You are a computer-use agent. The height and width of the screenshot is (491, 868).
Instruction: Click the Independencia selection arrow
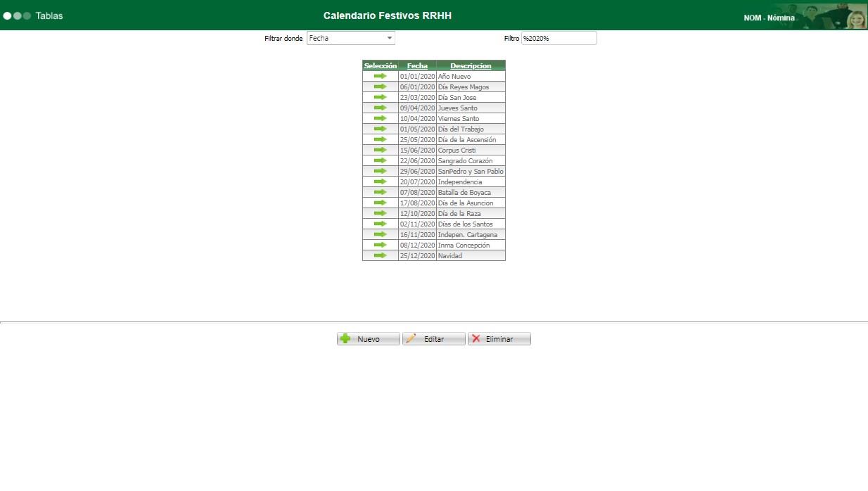[381, 181]
